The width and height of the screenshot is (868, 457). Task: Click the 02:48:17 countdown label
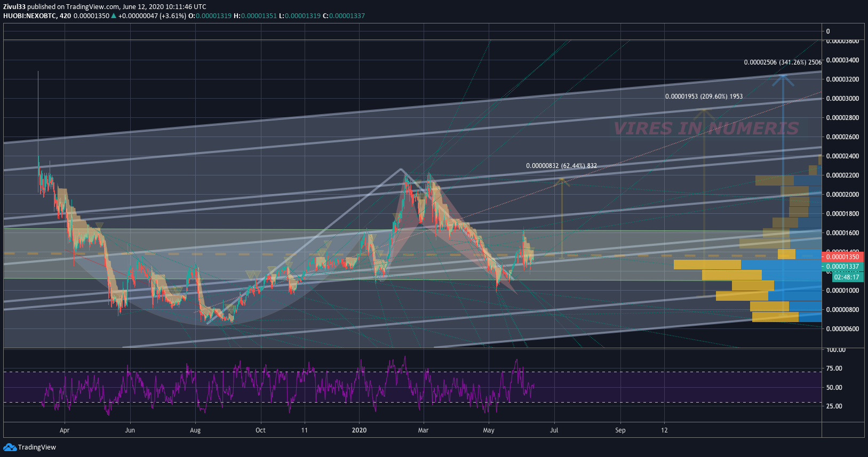pos(847,277)
